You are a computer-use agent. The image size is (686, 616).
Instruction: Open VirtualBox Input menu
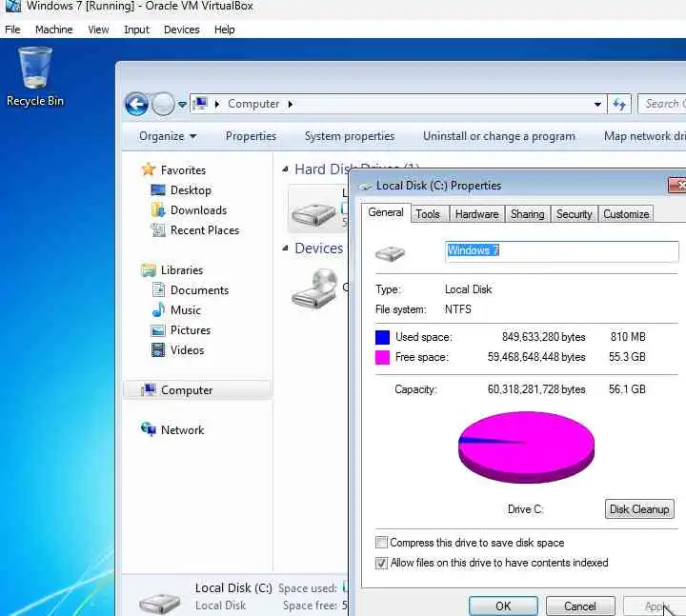click(x=136, y=30)
